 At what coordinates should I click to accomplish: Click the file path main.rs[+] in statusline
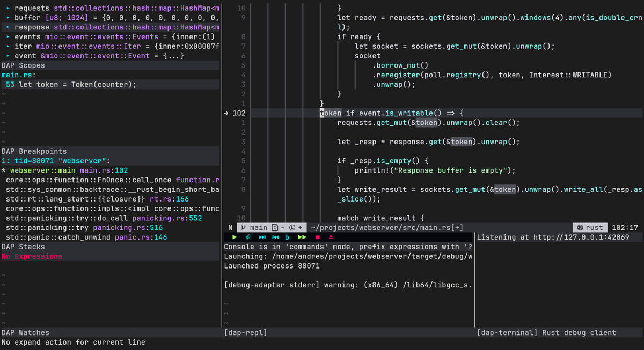pos(387,228)
